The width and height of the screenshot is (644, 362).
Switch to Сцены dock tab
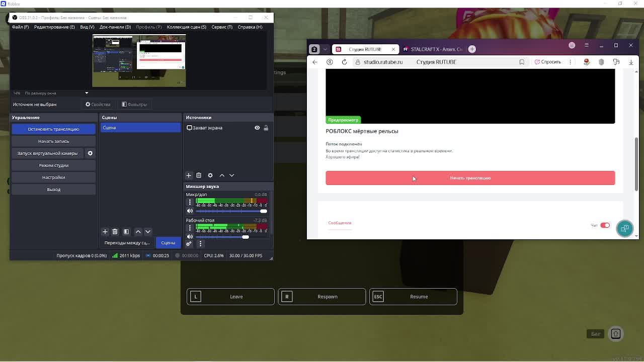[168, 243]
